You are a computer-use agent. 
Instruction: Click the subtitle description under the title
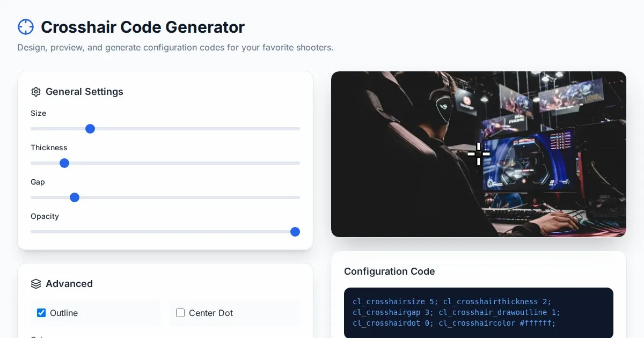(175, 47)
